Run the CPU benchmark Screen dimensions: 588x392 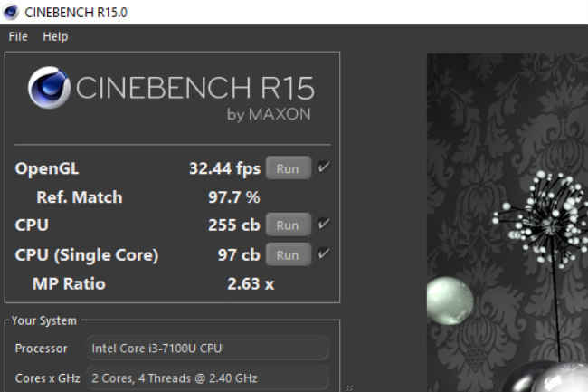pyautogui.click(x=288, y=225)
